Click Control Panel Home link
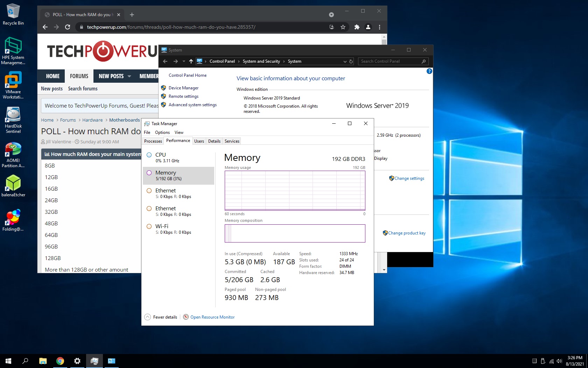 coord(188,75)
